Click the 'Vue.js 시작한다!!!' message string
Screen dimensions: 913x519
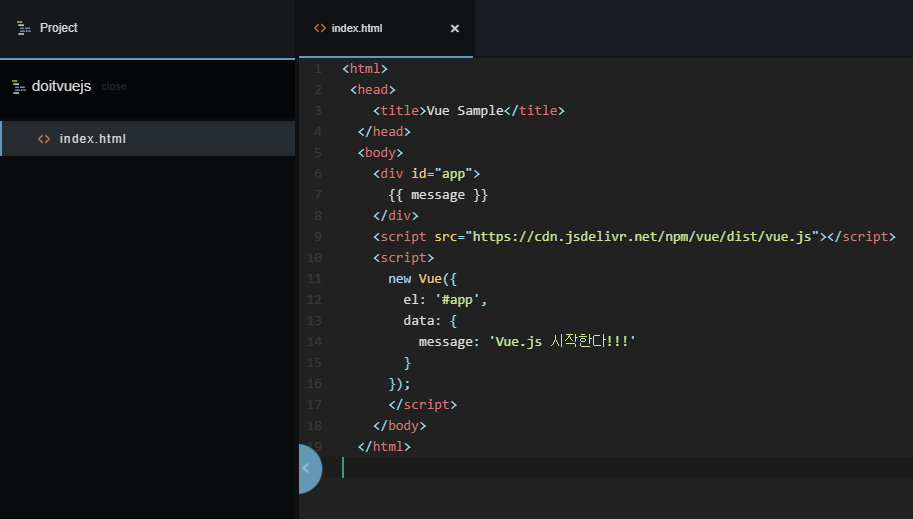(562, 341)
